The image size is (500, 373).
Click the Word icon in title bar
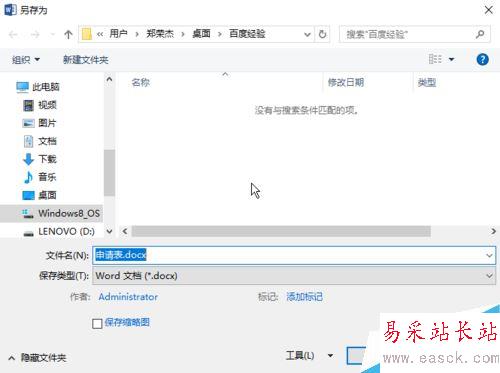click(10, 10)
